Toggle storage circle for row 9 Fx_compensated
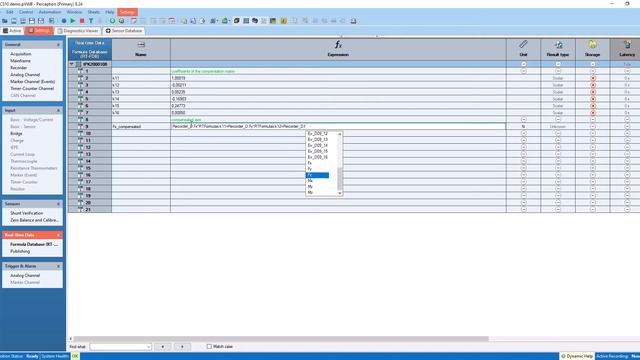Viewport: 640px width, 360px height. coord(593,127)
